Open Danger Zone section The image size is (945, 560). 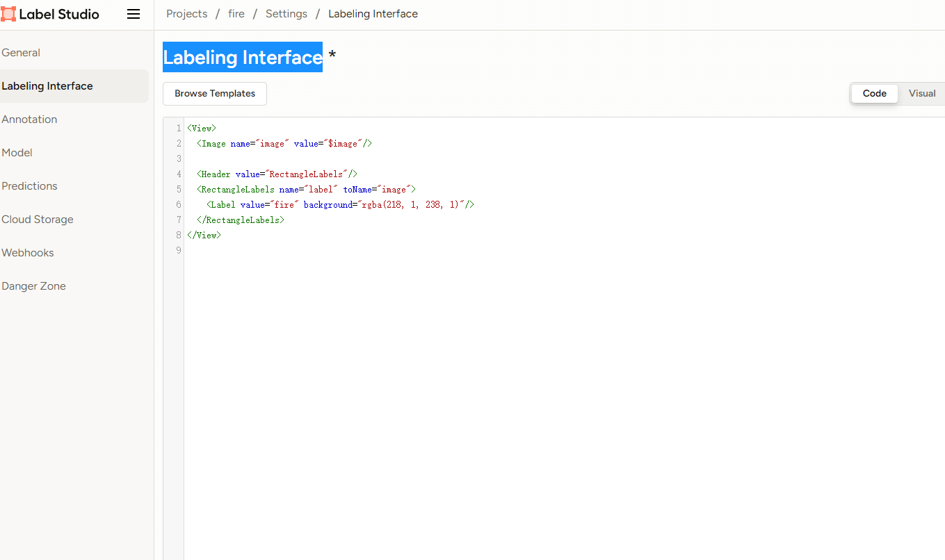click(x=33, y=286)
